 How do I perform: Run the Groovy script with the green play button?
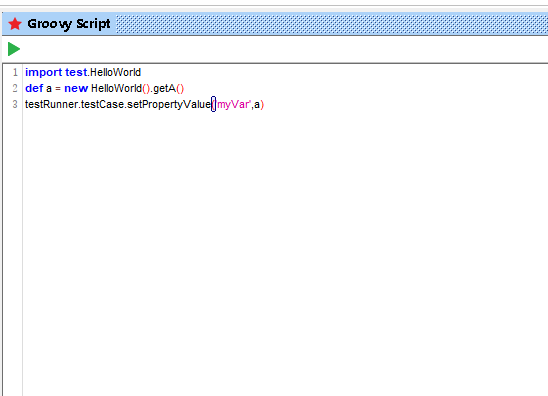tap(14, 49)
